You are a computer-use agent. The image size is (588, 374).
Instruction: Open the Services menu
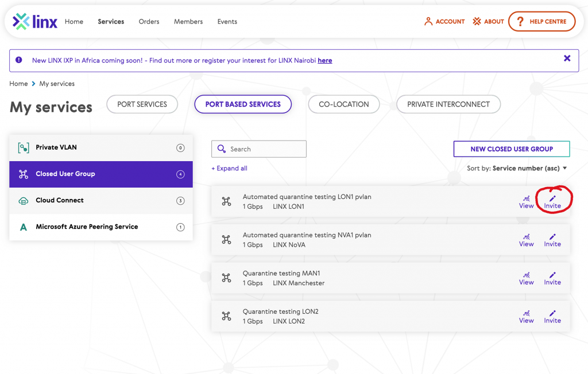111,21
